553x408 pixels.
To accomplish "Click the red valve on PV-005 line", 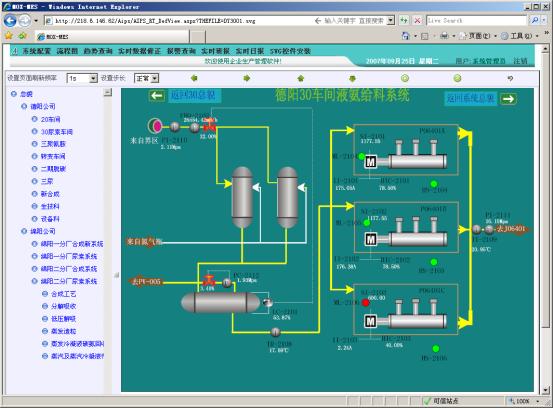I will coord(209,281).
